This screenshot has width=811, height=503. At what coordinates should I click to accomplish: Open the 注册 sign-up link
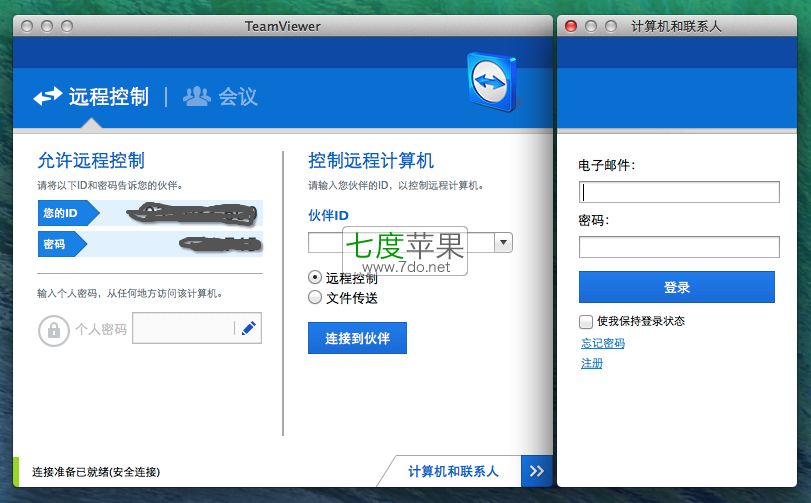592,363
